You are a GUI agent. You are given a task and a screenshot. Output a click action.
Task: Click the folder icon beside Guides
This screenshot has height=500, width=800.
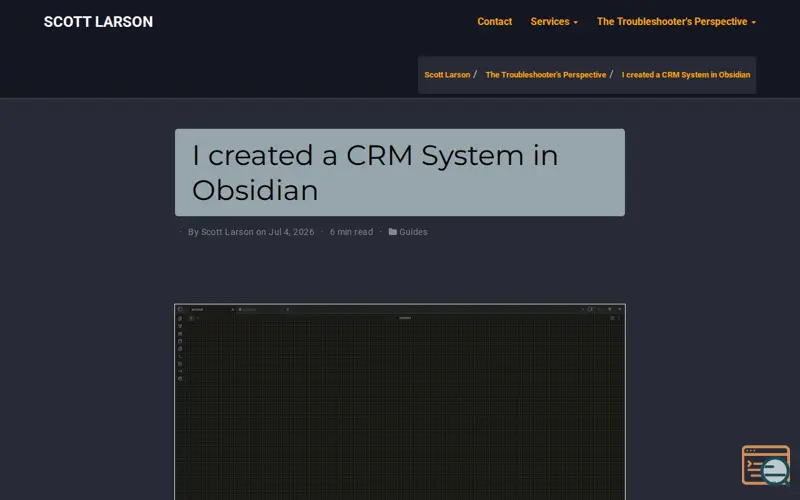coord(392,232)
